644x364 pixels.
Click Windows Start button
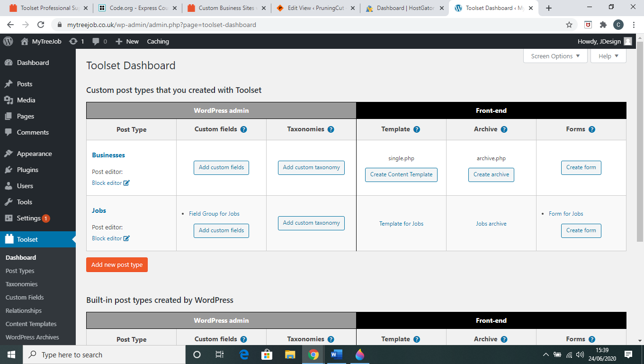coord(10,355)
